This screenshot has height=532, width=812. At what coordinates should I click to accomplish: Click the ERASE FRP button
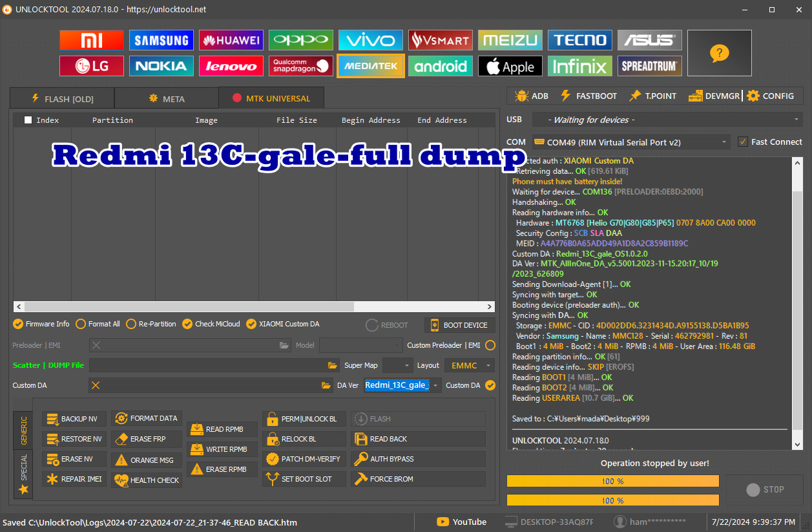click(x=147, y=439)
